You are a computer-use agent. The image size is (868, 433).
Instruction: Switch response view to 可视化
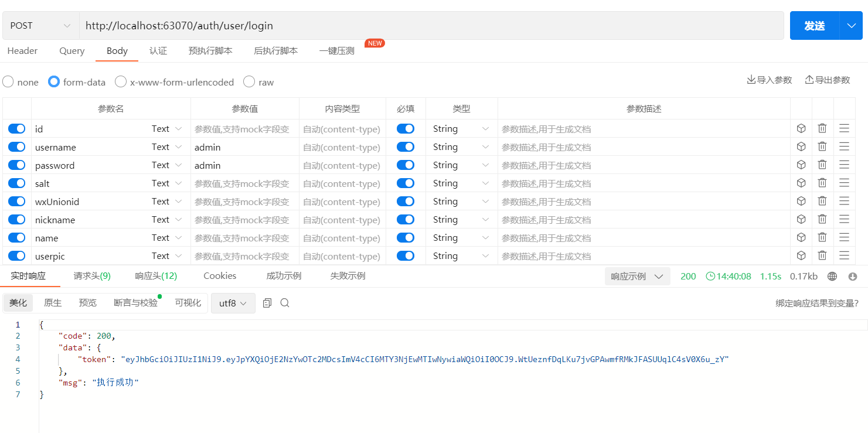(188, 303)
